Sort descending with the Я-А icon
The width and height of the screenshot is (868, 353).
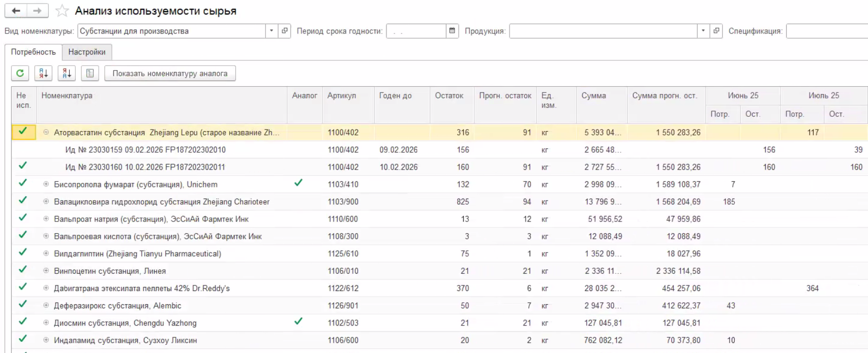click(x=67, y=73)
